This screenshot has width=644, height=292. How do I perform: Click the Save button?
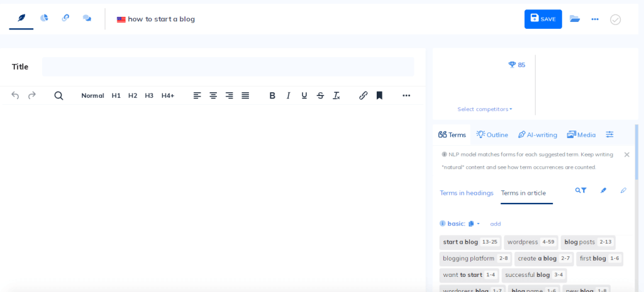[x=543, y=19]
